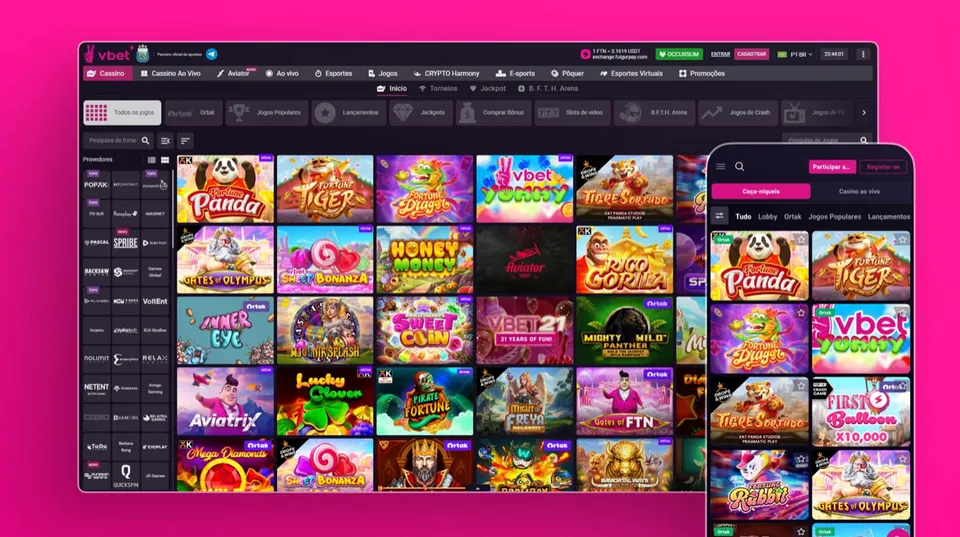Screen dimensions: 960x537
Task: Select the Slots de vídeo category tile
Action: pos(572,113)
